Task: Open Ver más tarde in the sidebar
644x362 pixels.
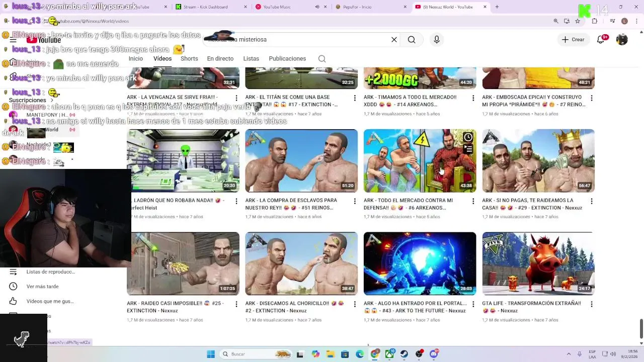Action: click(x=42, y=287)
